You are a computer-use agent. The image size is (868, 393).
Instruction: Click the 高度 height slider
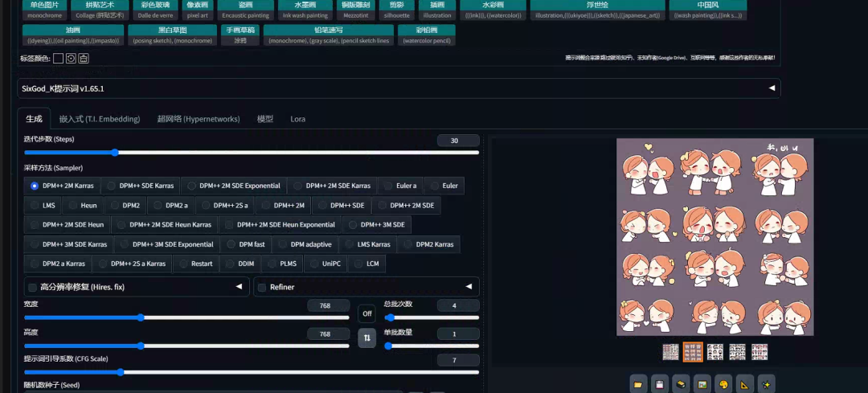186,346
